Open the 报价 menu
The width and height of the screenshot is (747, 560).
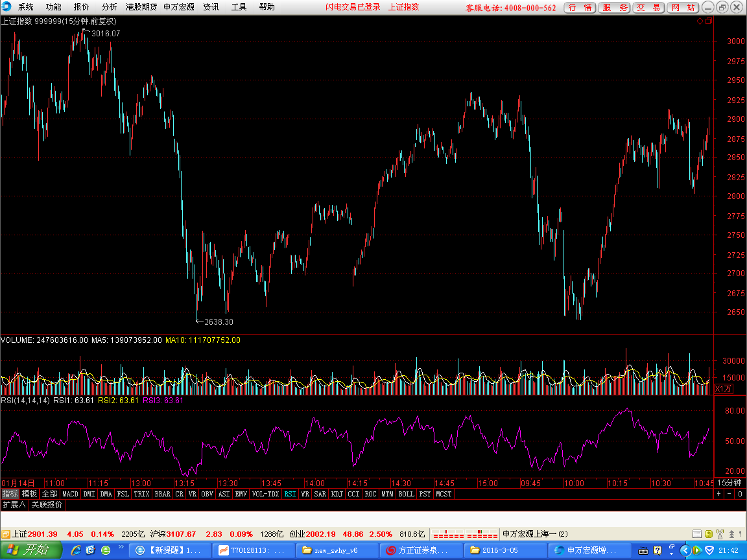click(81, 7)
